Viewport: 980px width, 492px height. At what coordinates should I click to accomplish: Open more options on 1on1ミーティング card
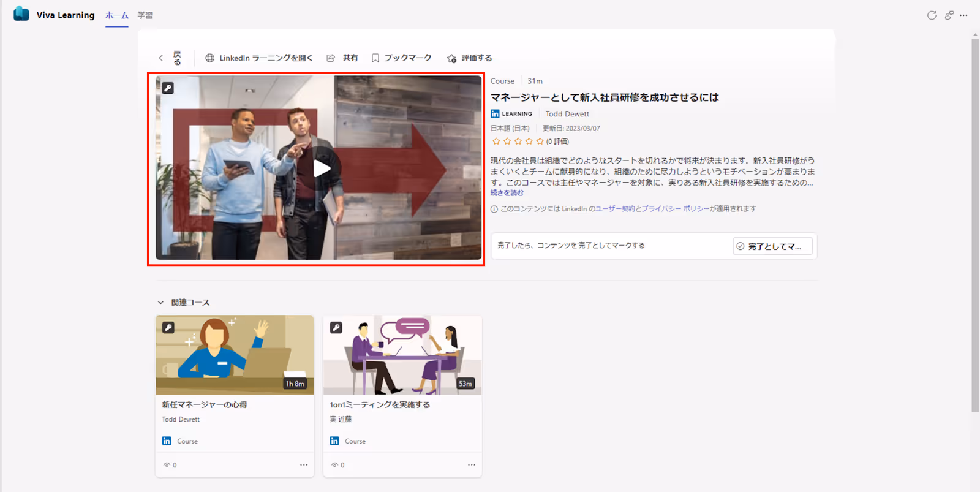(x=472, y=465)
